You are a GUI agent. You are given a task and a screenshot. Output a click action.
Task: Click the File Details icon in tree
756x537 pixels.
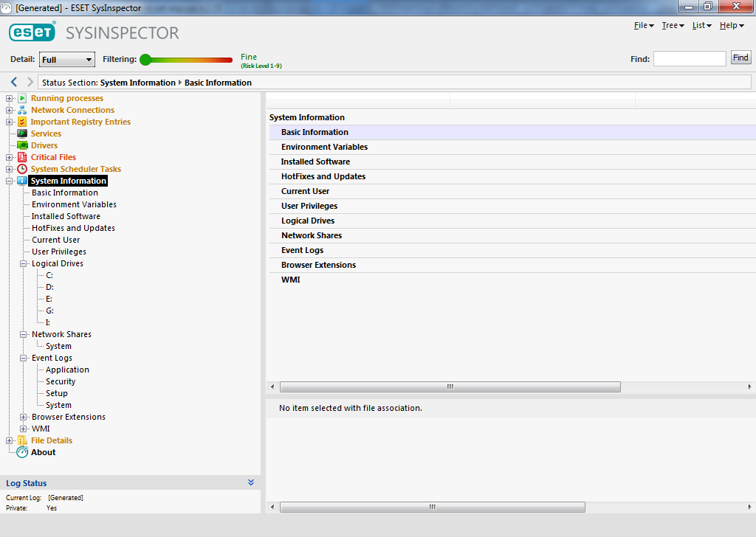[22, 440]
